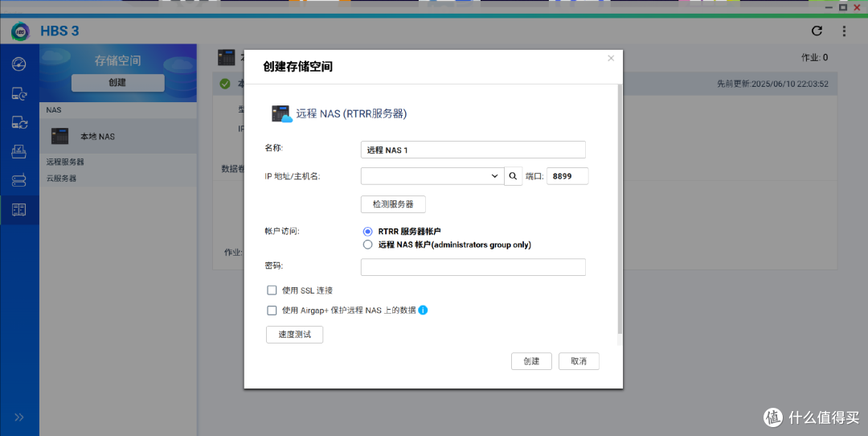Image resolution: width=868 pixels, height=436 pixels.
Task: Enable 使用 Airgap+ 保护 checkbox
Action: 272,311
